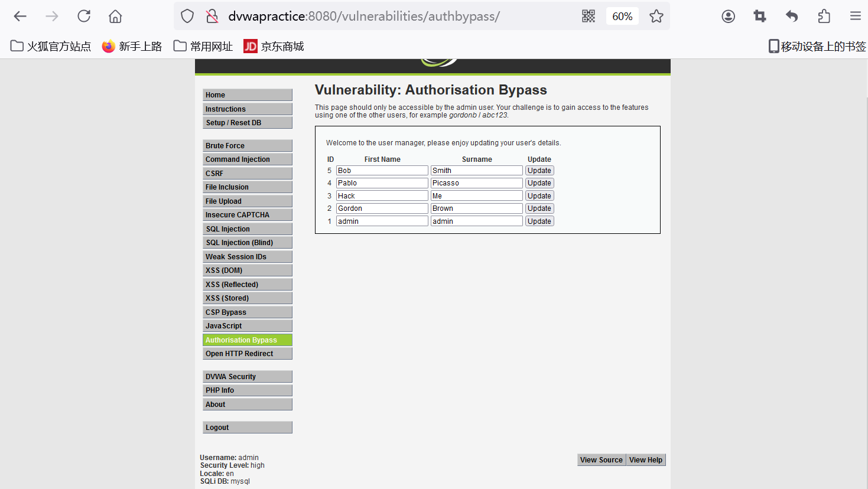The image size is (868, 489).
Task: Open the Firefox account icon
Action: [729, 17]
